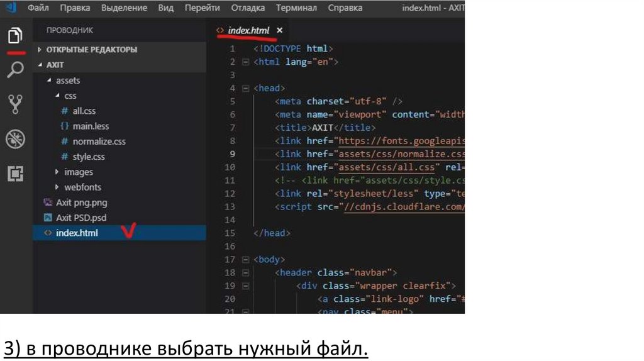644x361 pixels.
Task: Open the Explorer view icon
Action: [x=15, y=36]
